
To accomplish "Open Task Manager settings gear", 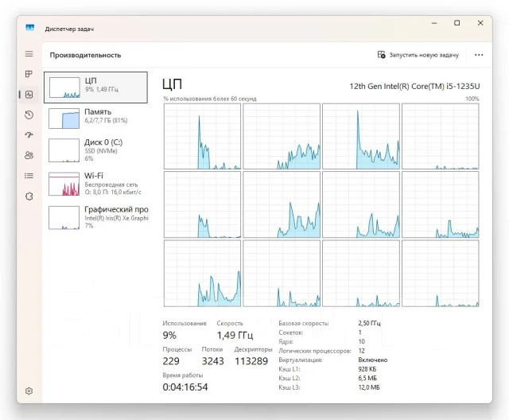I will [x=29, y=391].
